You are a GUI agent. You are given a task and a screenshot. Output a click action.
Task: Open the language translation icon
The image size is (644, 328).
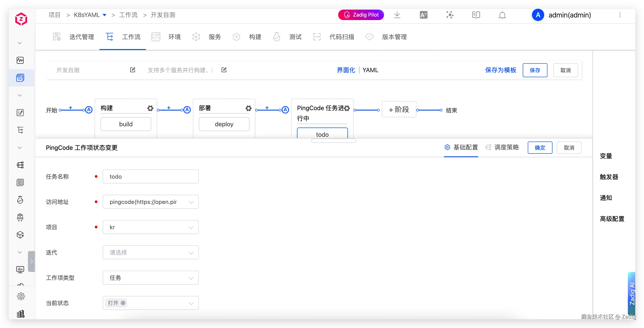point(424,15)
